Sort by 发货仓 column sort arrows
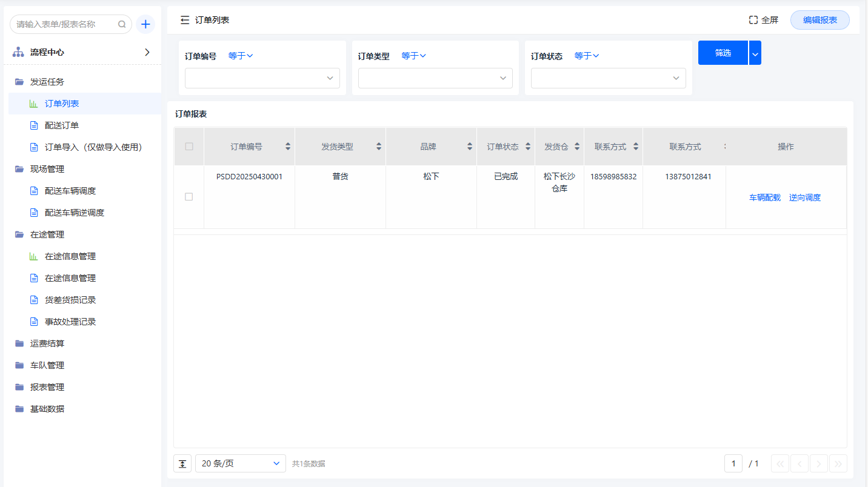Image resolution: width=868 pixels, height=487 pixels. 577,147
